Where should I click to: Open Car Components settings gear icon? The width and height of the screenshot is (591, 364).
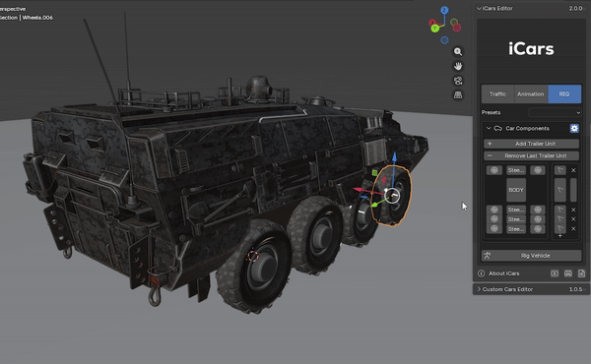(574, 128)
